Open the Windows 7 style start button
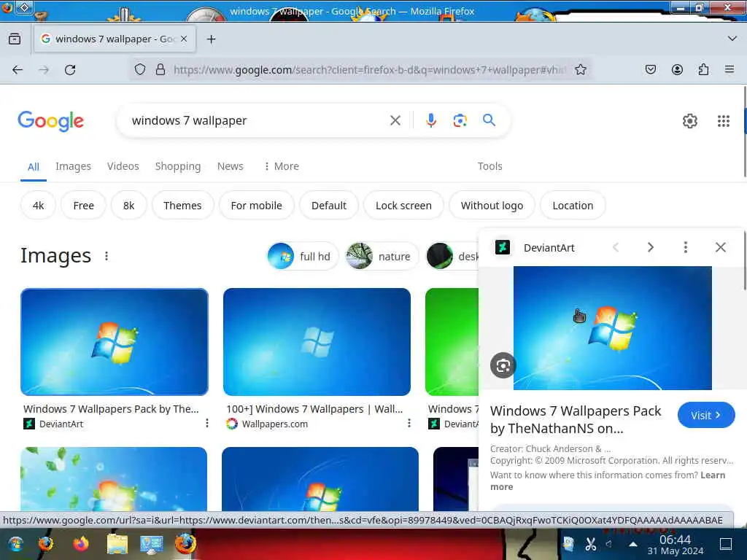The image size is (747, 560). [15, 543]
